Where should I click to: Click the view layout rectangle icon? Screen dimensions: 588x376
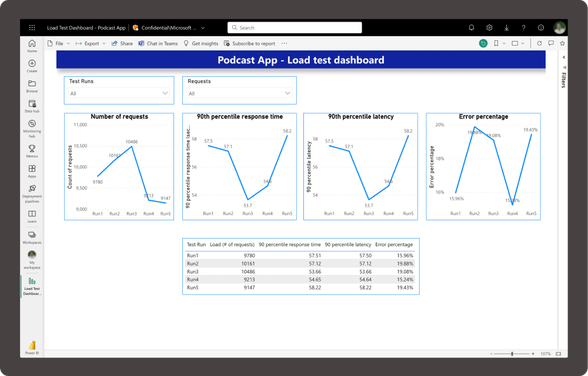tap(515, 43)
